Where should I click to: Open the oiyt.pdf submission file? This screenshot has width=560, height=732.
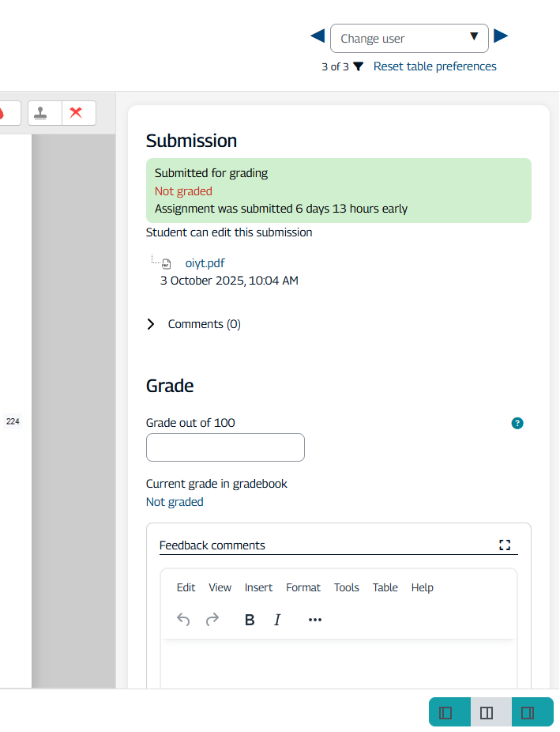coord(205,263)
